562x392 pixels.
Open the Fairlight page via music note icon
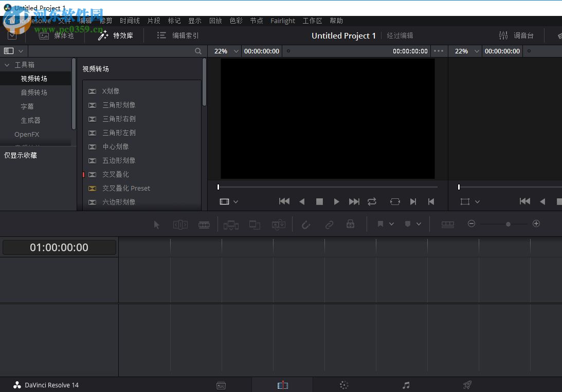[x=406, y=384]
